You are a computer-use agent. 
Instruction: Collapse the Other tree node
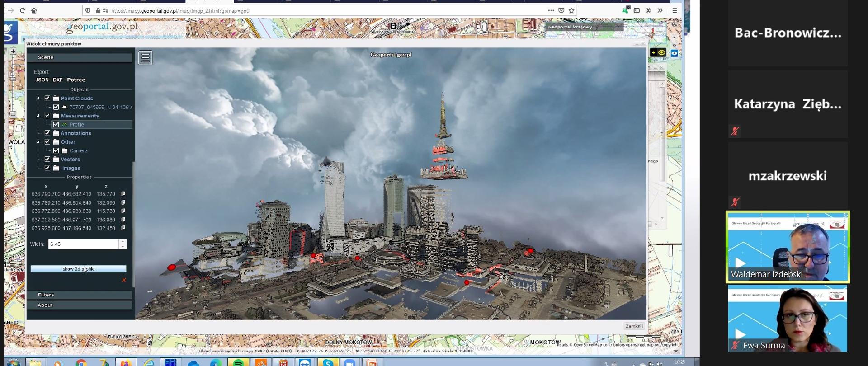pyautogui.click(x=38, y=142)
